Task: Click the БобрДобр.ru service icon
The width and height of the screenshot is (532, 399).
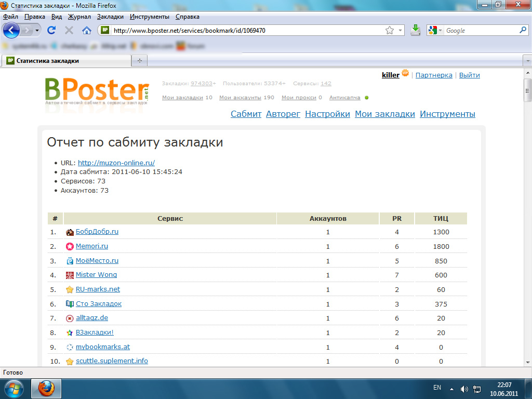Action: (70, 232)
